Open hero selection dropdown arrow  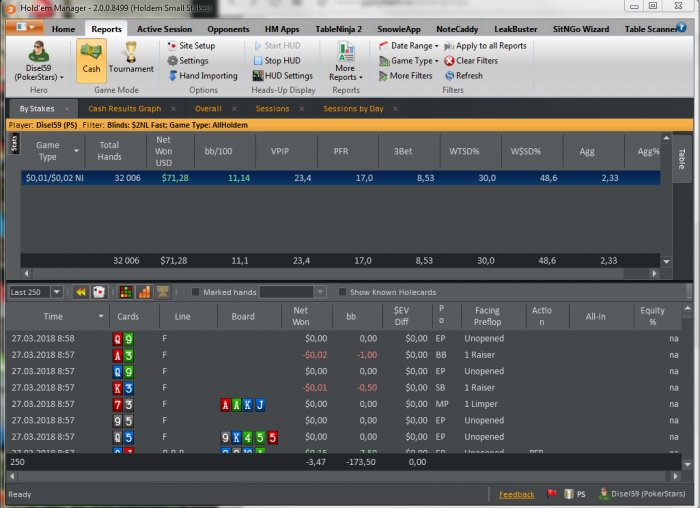click(62, 77)
